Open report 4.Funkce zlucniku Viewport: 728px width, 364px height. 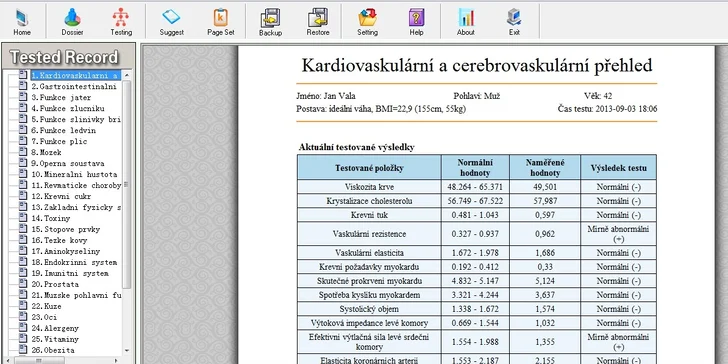68,109
